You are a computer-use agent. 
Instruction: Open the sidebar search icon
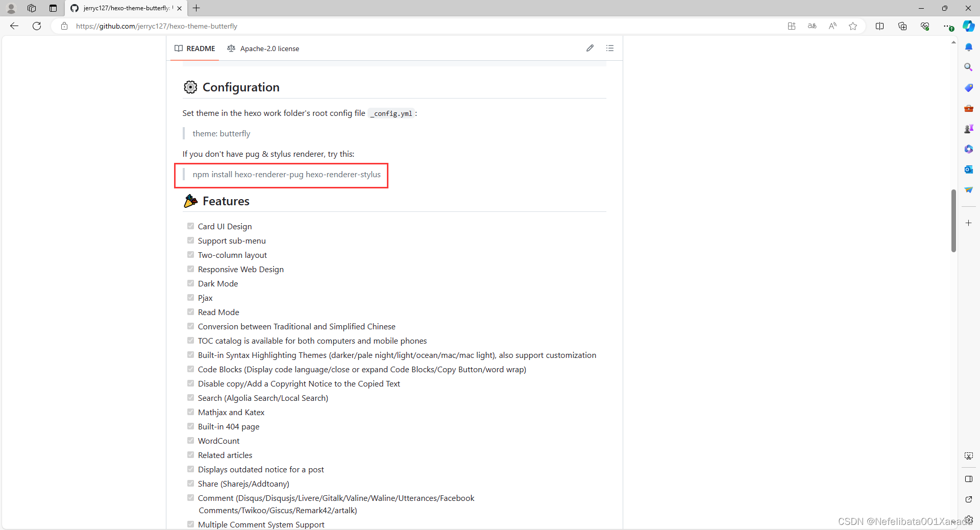(969, 67)
